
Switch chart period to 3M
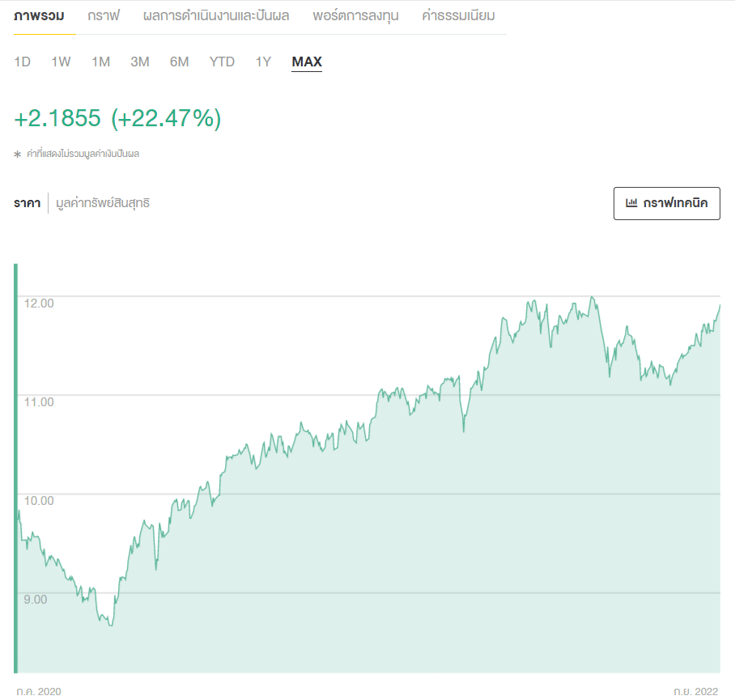click(140, 62)
